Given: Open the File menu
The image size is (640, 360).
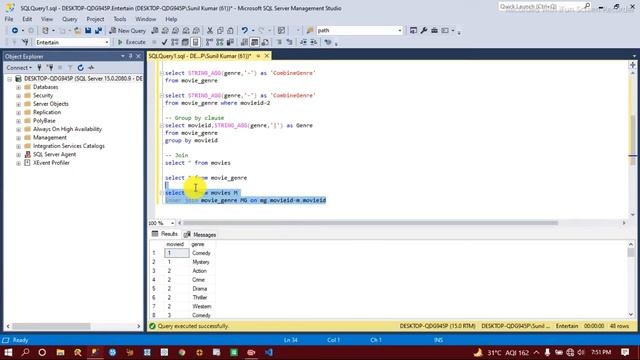Looking at the screenshot, I should tap(9, 19).
